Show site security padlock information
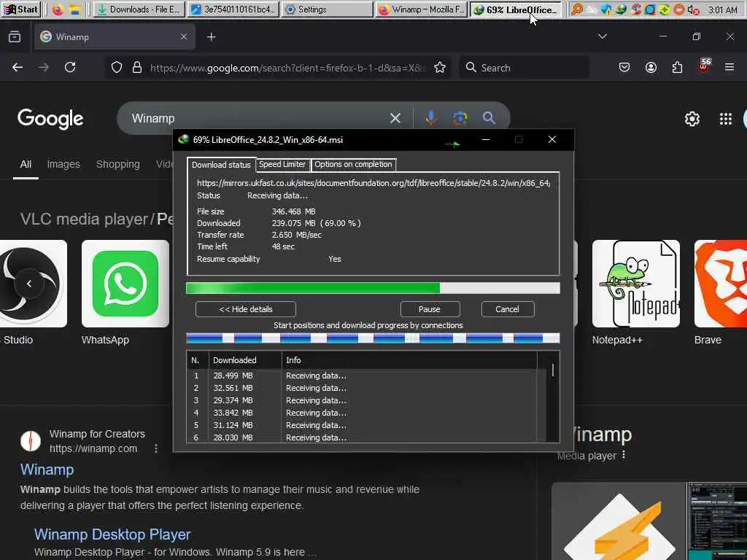Image resolution: width=747 pixels, height=560 pixels. point(137,67)
